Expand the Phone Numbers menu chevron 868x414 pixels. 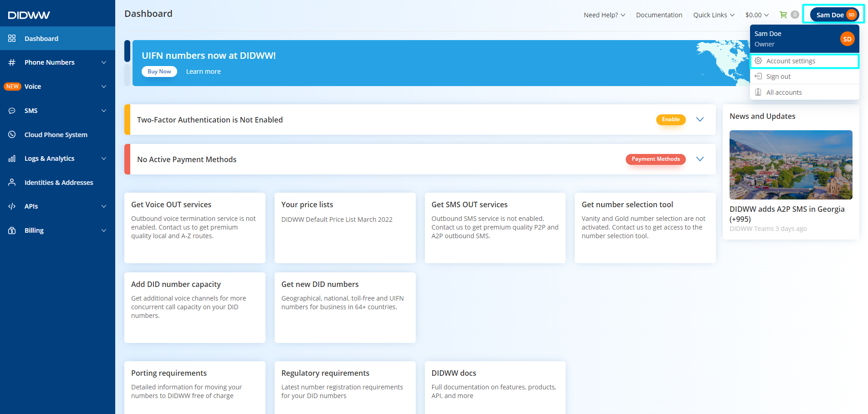point(104,62)
